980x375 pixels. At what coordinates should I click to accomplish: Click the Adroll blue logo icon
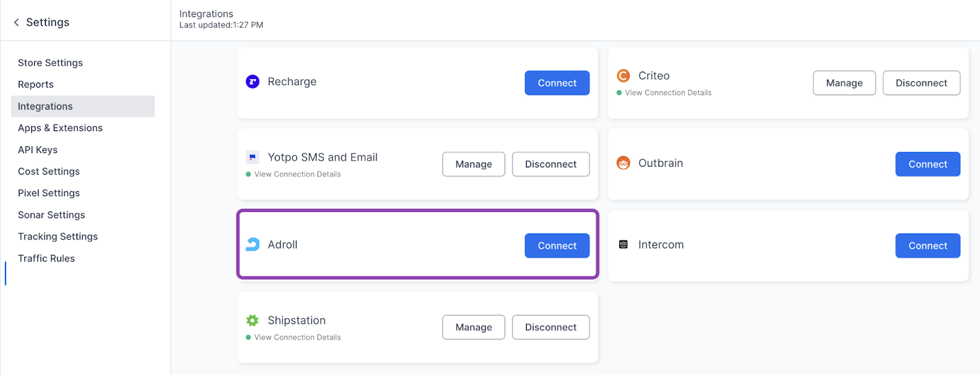(x=252, y=244)
